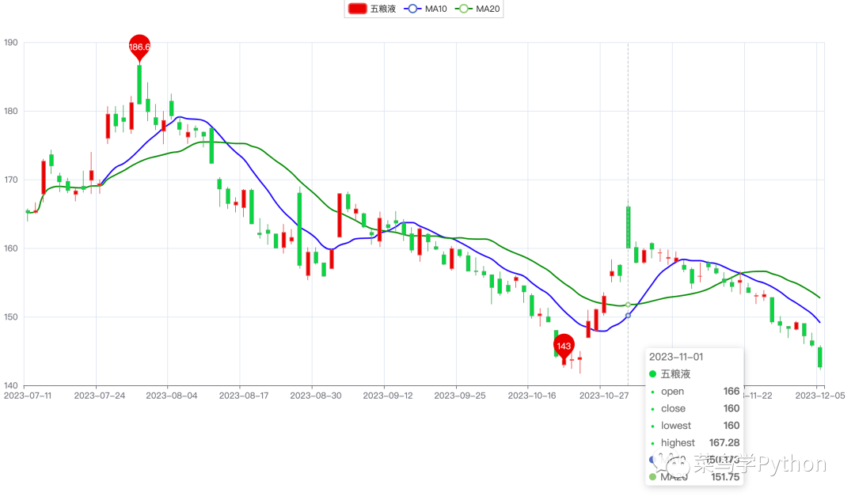Click the 2023-09-25 date axis label
Viewport: 855px width, 504px height.
pyautogui.click(x=460, y=396)
